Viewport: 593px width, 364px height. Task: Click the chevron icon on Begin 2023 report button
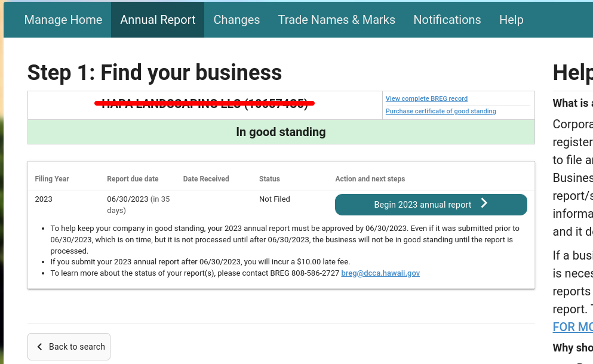coord(484,204)
